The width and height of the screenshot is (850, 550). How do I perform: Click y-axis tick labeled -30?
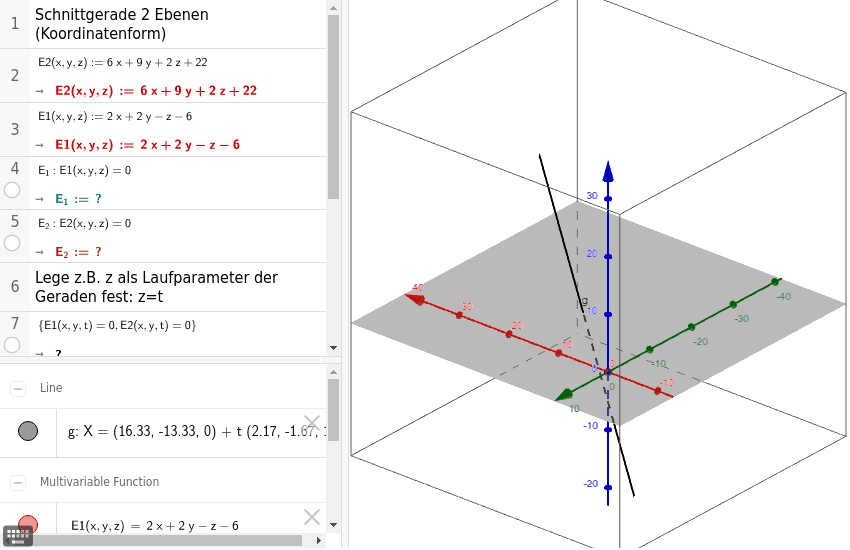[733, 305]
